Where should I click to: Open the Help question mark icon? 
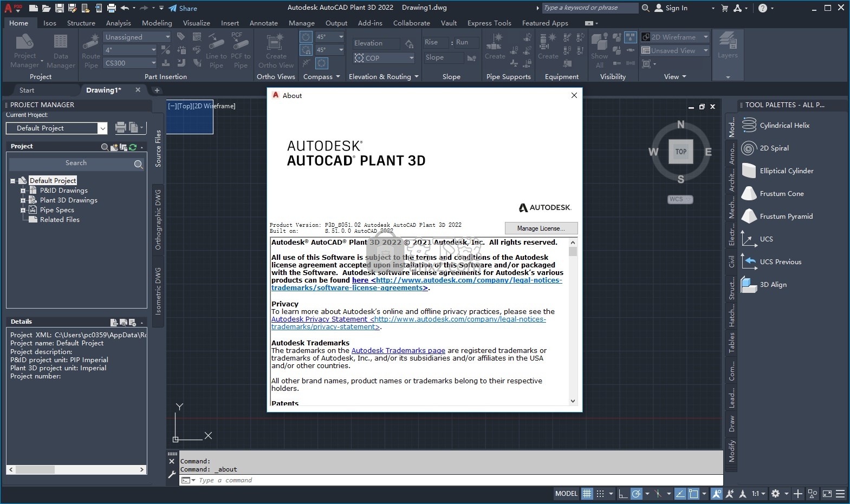click(x=763, y=8)
